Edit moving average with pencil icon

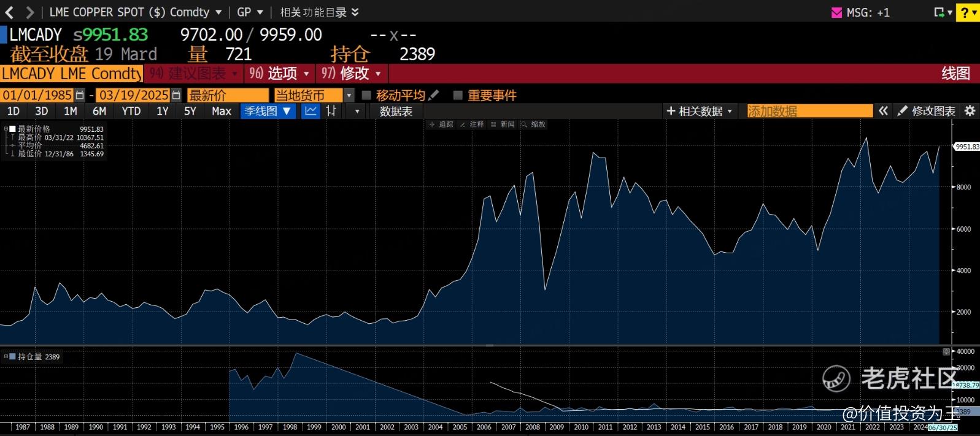tap(434, 95)
